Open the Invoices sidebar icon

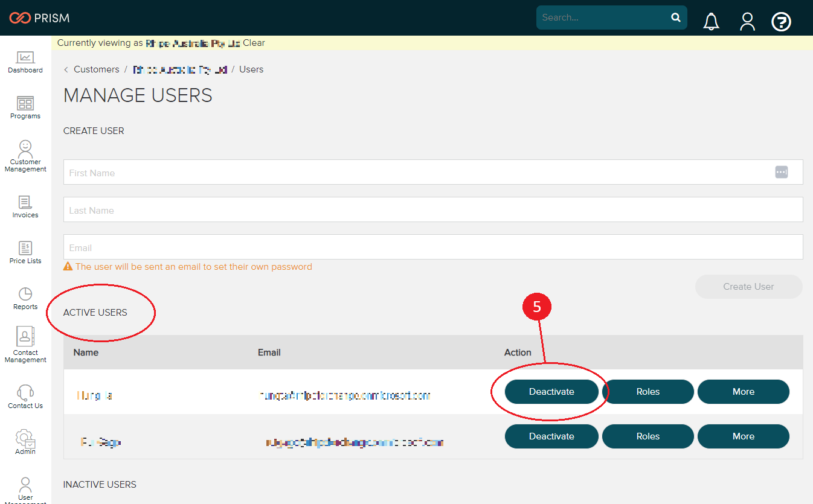click(25, 202)
